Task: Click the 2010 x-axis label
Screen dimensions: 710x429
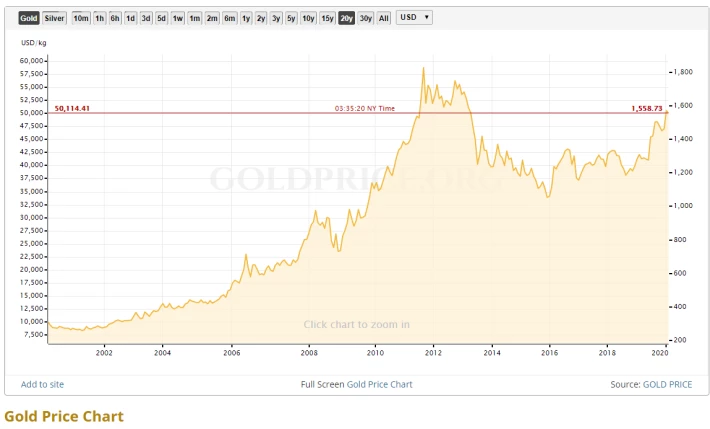Action: (375, 353)
